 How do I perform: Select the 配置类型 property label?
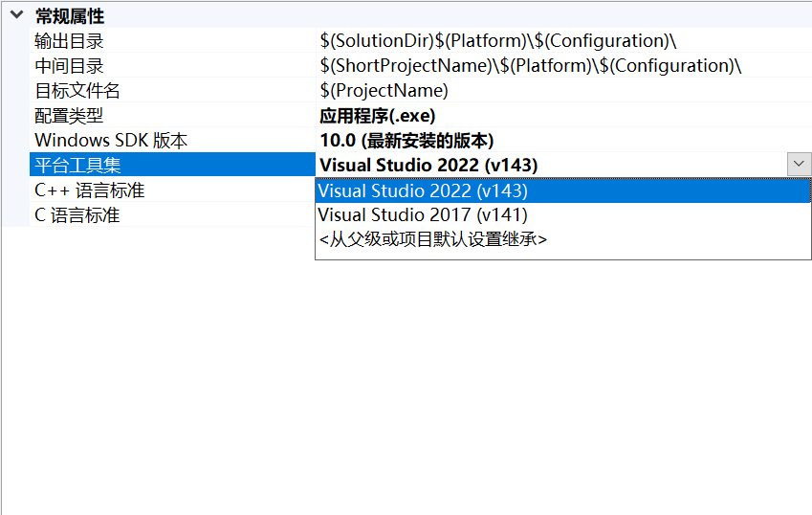click(x=69, y=115)
